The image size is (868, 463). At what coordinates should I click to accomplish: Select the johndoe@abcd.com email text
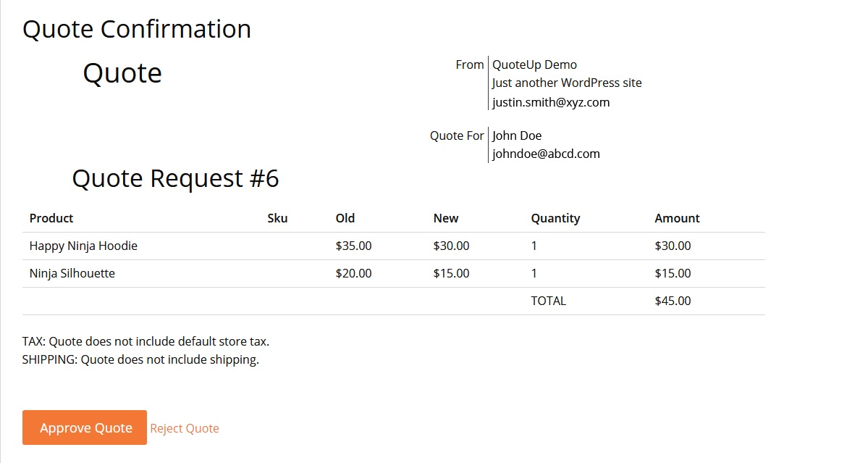pyautogui.click(x=546, y=154)
